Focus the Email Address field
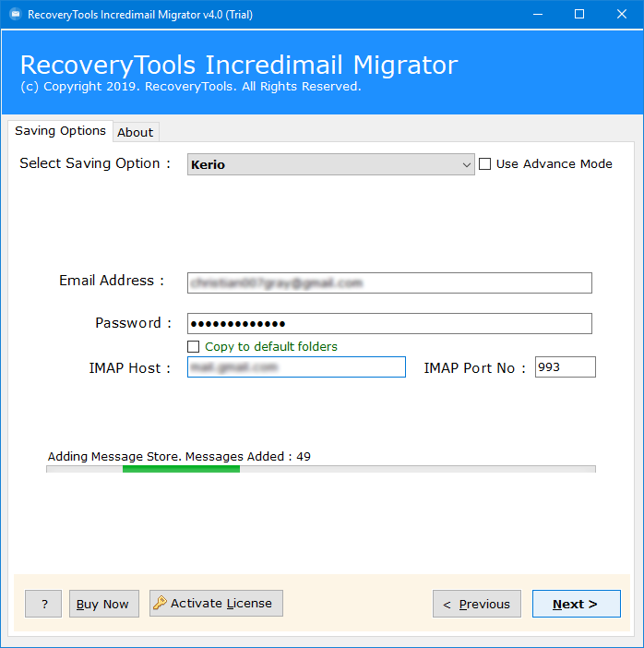Image resolution: width=644 pixels, height=648 pixels. pyautogui.click(x=389, y=283)
